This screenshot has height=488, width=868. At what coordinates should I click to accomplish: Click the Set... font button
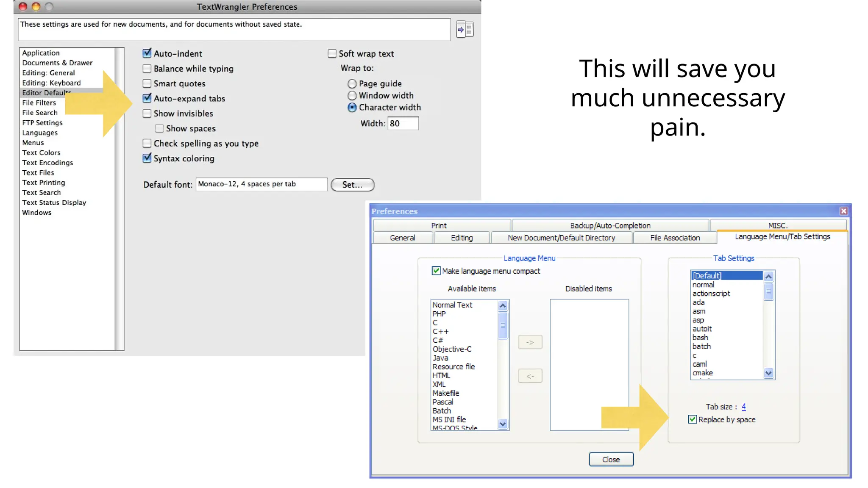(x=352, y=185)
